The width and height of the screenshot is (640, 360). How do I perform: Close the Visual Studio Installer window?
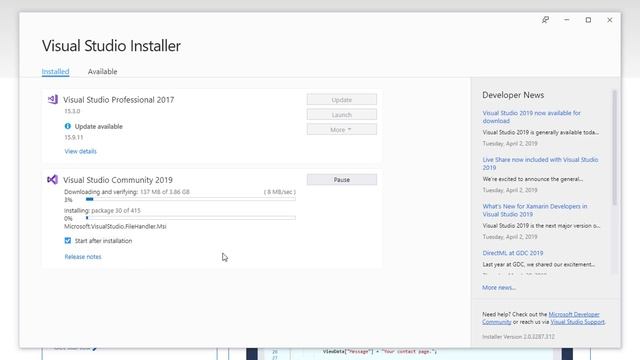click(x=609, y=20)
